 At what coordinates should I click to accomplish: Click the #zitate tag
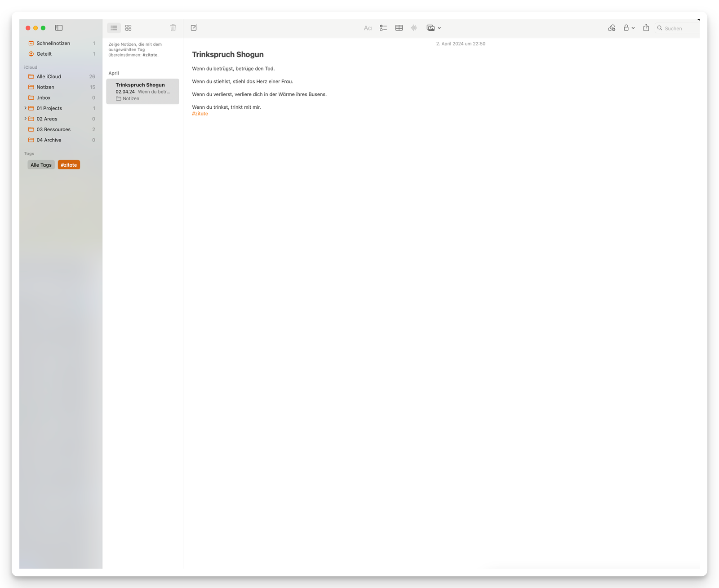pyautogui.click(x=69, y=164)
